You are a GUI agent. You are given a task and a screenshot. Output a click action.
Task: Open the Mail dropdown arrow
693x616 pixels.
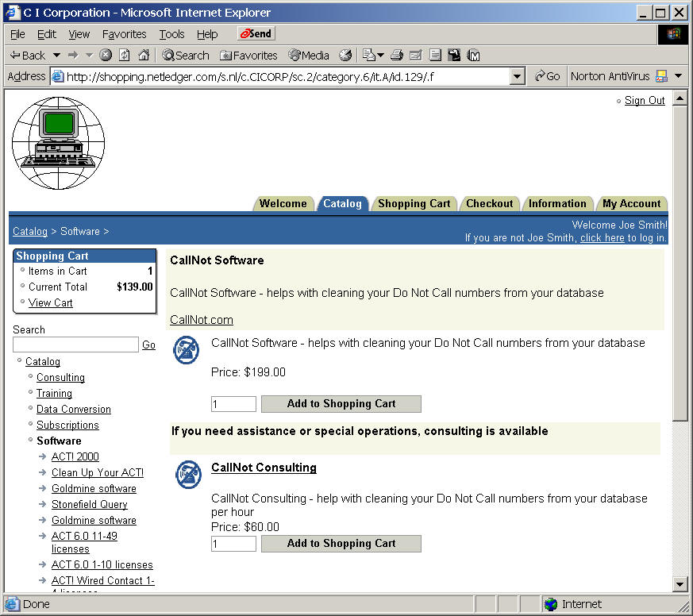pos(380,56)
